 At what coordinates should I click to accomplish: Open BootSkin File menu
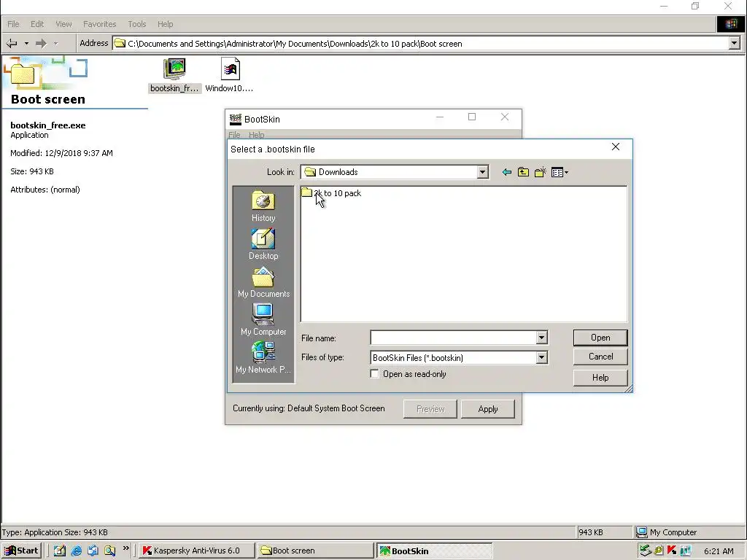coord(234,135)
